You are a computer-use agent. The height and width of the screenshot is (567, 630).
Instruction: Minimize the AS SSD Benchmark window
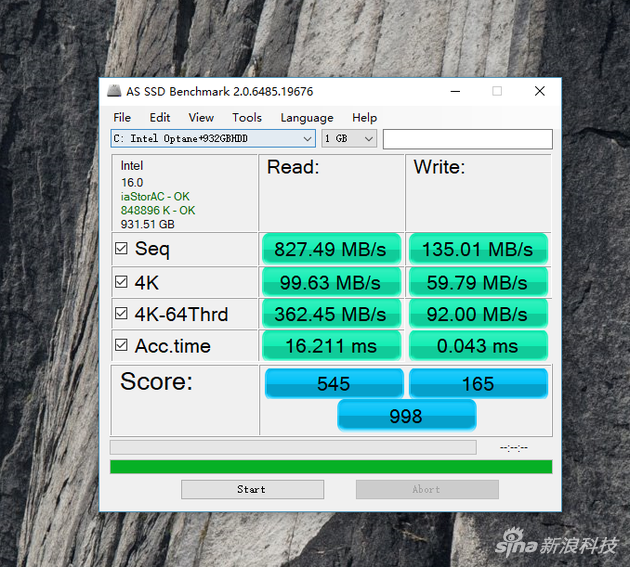455,91
